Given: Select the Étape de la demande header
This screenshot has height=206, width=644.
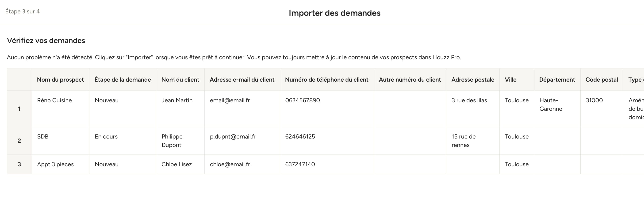Looking at the screenshot, I should tap(123, 79).
